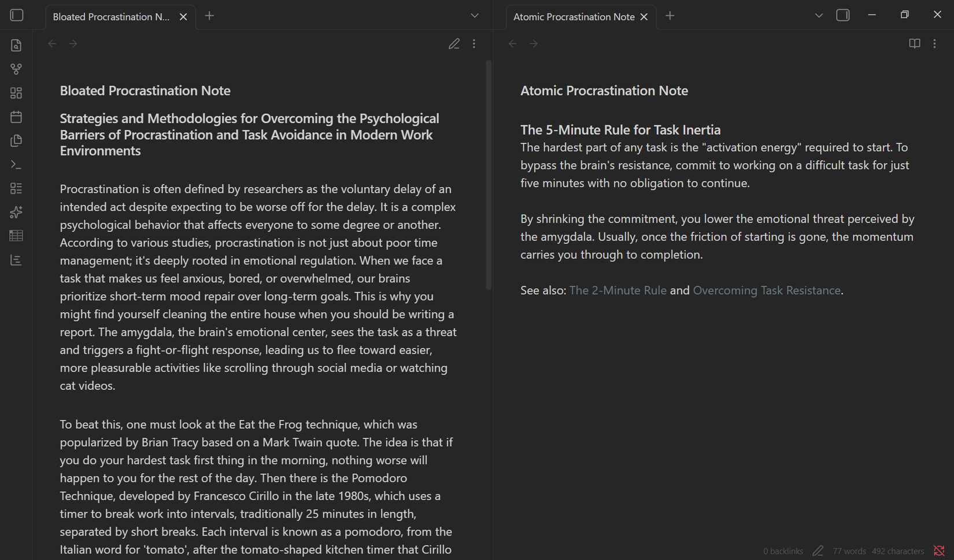The height and width of the screenshot is (560, 954).
Task: Open the graph view from the ribbon
Action: [16, 69]
